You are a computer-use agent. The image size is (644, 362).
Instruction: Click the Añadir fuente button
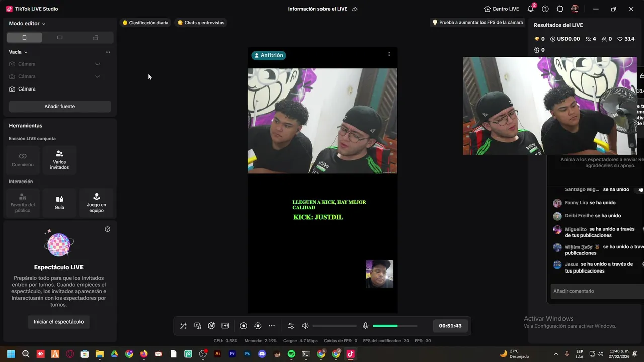60,106
